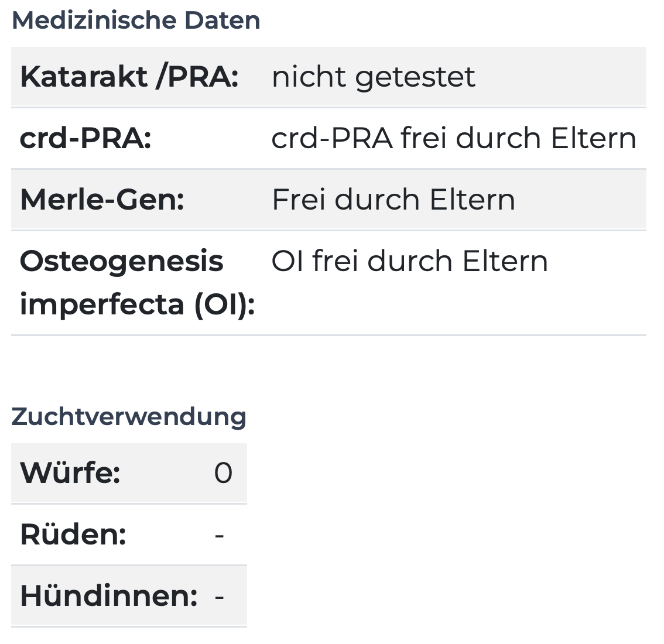Select the Würfe label
The image size is (664, 644).
coord(70,472)
